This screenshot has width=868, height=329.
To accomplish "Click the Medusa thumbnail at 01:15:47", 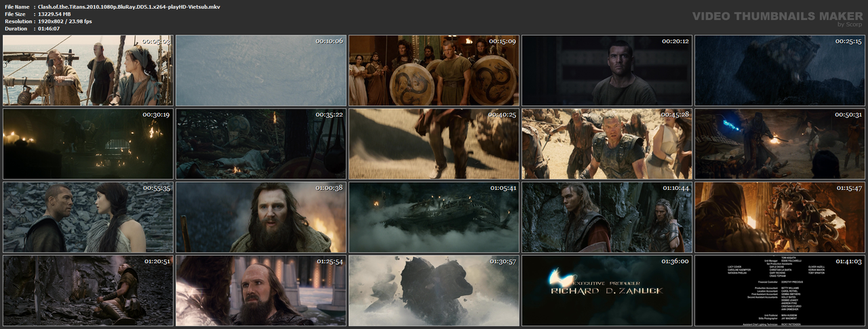I will [780, 217].
